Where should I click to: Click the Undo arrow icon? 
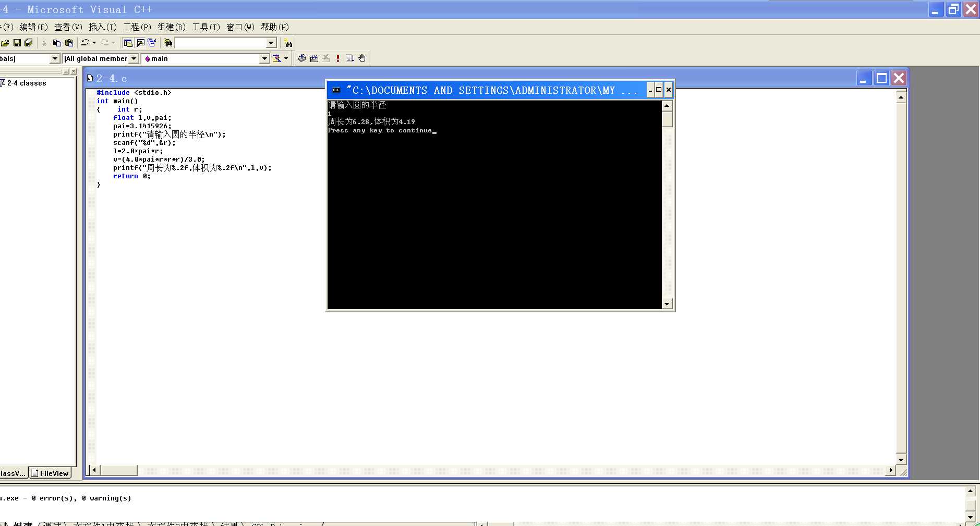(86, 43)
